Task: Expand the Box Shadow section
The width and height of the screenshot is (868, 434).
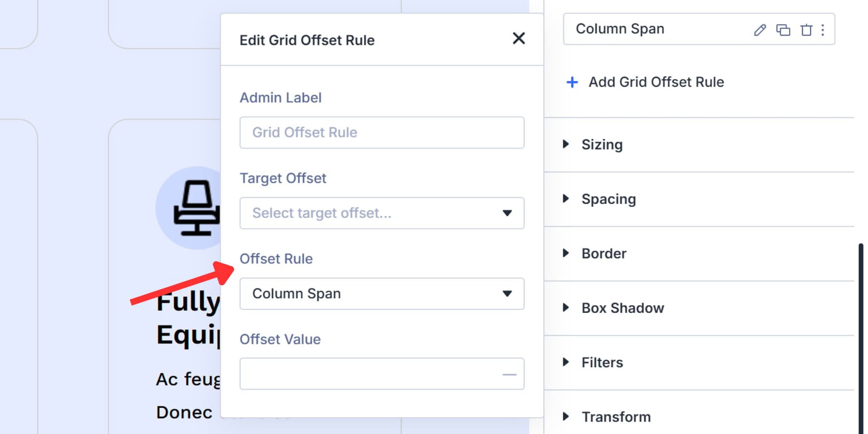Action: [623, 308]
